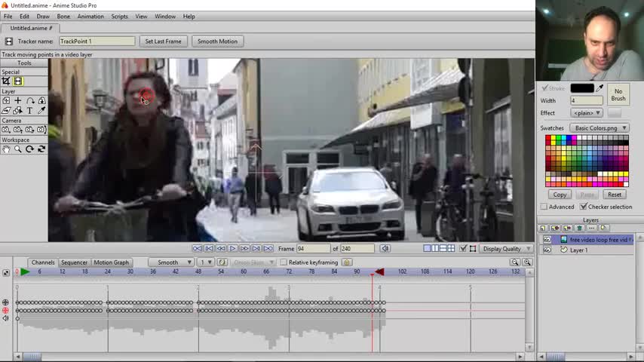Select the Track Camera tool
Viewport: 644px width, 362px height.
(x=6, y=130)
